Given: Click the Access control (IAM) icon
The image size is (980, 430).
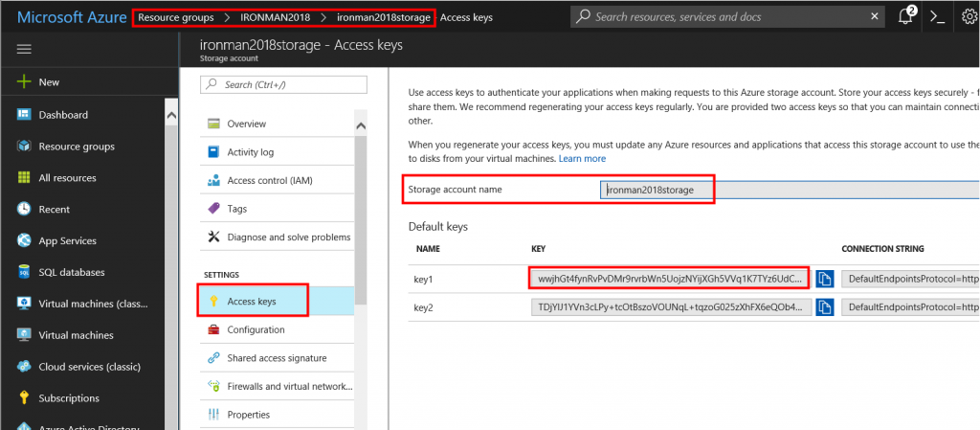Looking at the screenshot, I should (213, 181).
